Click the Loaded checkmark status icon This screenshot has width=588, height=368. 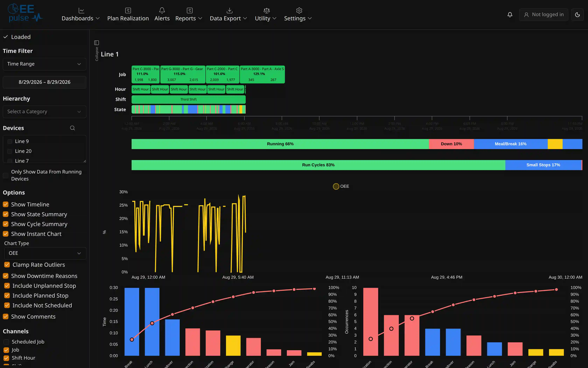pos(6,37)
